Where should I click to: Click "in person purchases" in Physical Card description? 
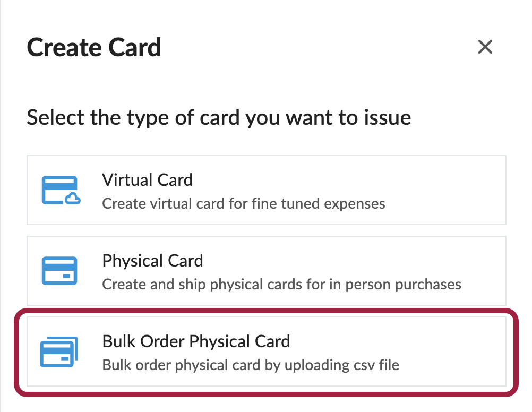coord(403,284)
